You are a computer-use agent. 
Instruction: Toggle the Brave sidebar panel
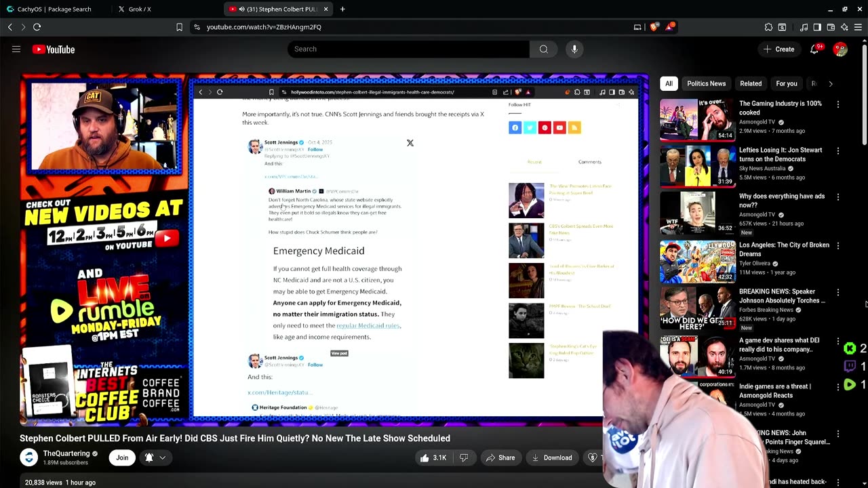pos(817,27)
